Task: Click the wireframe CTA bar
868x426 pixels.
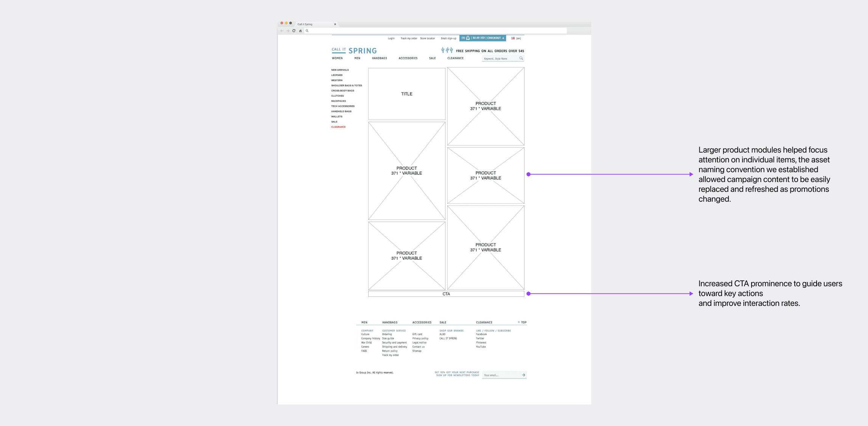Action: tap(446, 294)
